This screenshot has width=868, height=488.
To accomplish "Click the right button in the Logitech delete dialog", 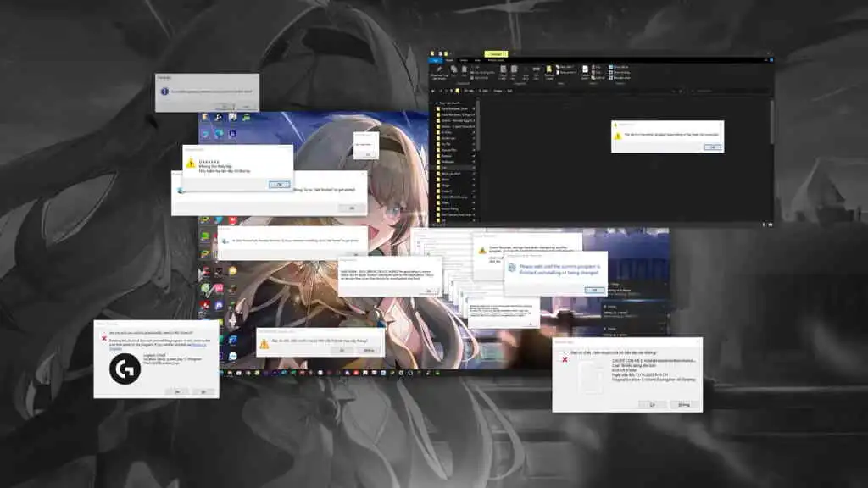I will click(203, 391).
